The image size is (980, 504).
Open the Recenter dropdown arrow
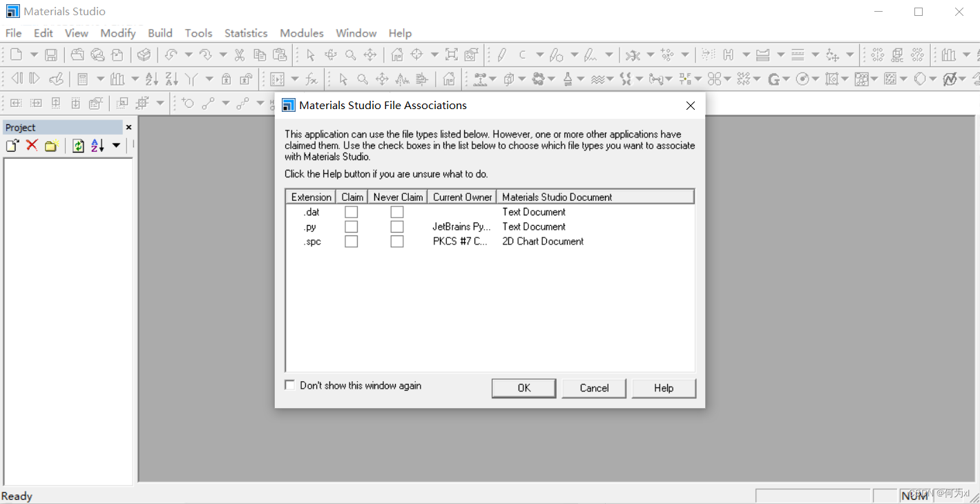click(x=434, y=55)
